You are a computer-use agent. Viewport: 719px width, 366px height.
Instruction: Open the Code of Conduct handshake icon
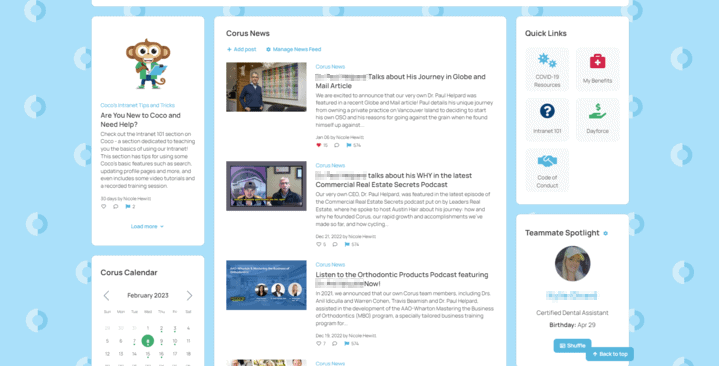pyautogui.click(x=547, y=161)
